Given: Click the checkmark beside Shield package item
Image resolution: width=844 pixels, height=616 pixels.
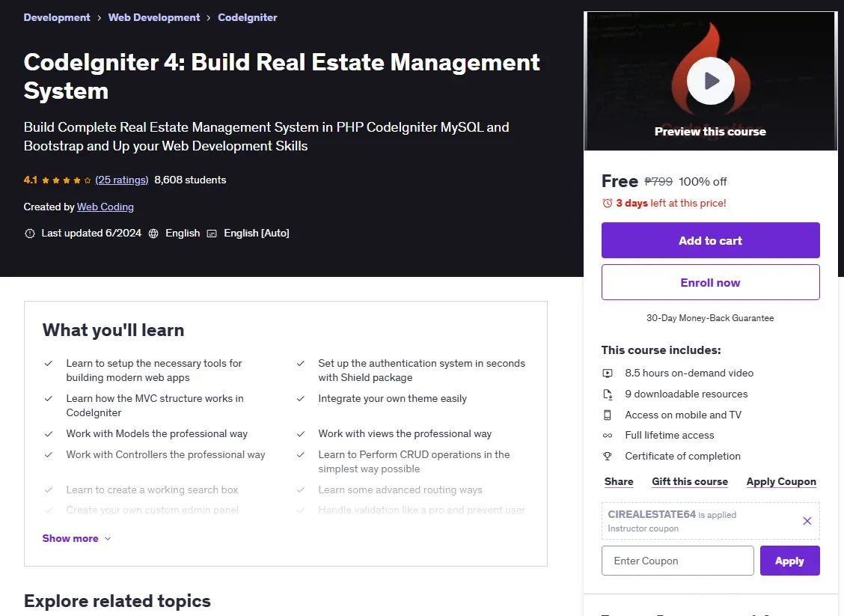Looking at the screenshot, I should pyautogui.click(x=300, y=364).
